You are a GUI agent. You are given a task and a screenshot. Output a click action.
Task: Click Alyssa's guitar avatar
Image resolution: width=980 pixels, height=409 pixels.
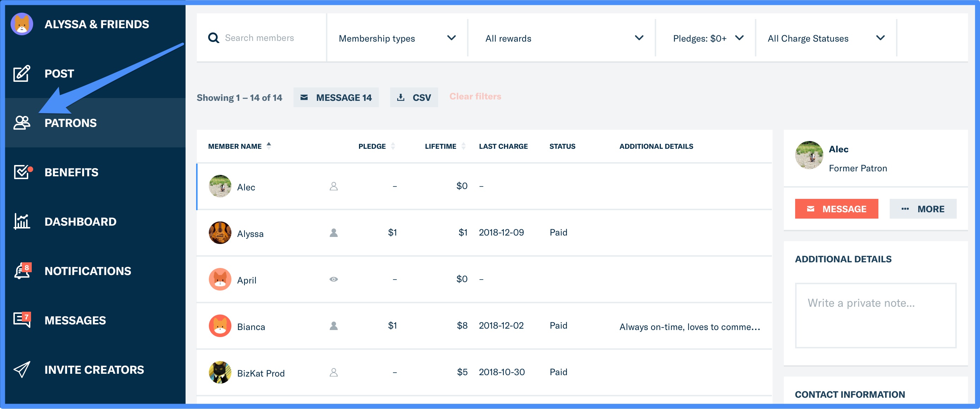(220, 233)
